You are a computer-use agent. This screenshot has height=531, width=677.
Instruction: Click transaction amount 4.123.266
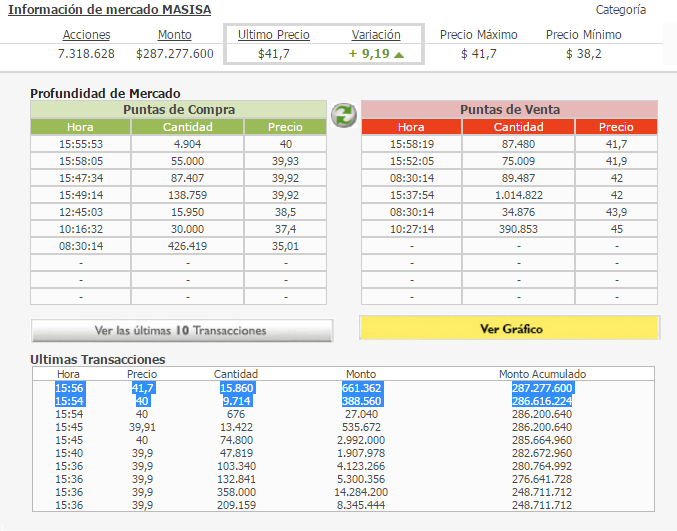click(361, 466)
